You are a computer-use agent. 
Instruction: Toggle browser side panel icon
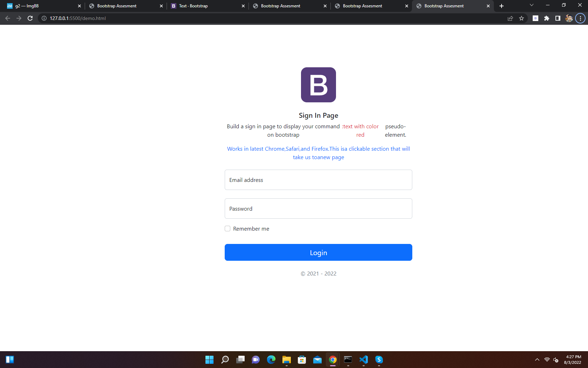pos(558,18)
